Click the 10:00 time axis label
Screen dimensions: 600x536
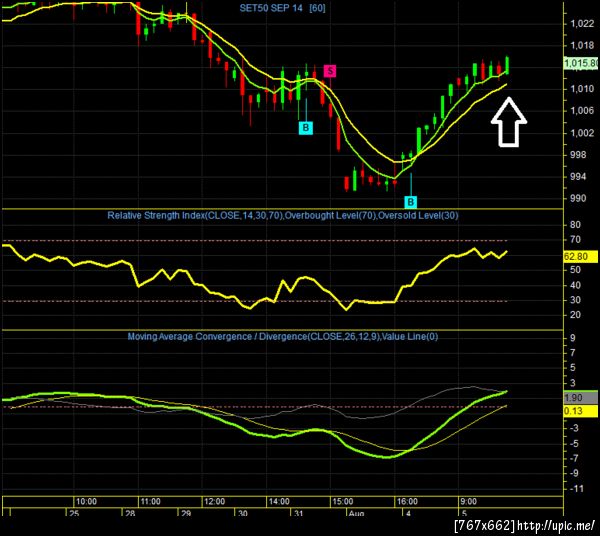(x=86, y=502)
